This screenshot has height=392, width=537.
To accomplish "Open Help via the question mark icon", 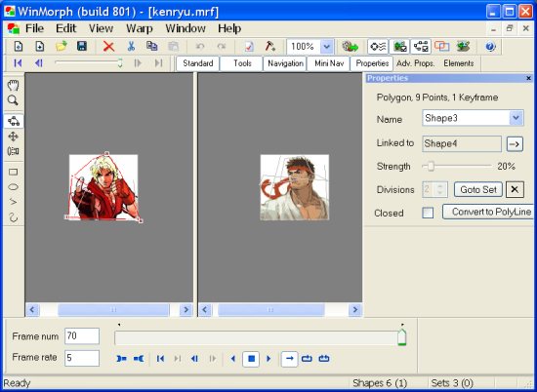I will point(490,46).
